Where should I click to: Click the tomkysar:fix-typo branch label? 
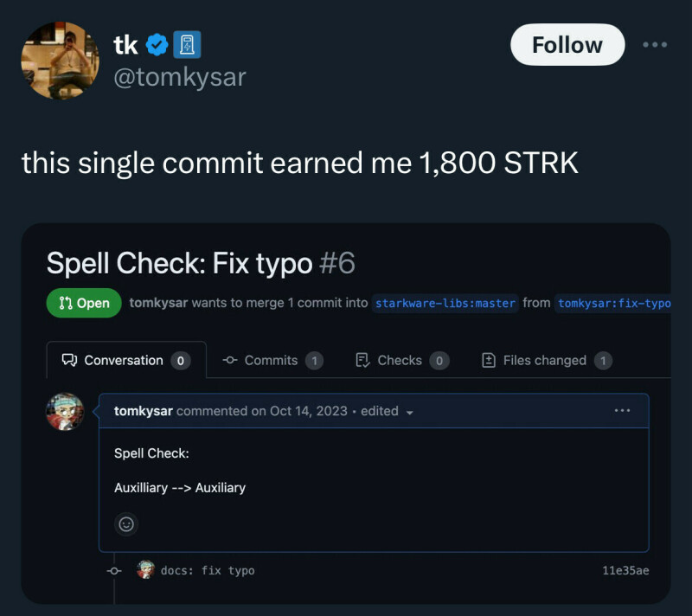(614, 303)
